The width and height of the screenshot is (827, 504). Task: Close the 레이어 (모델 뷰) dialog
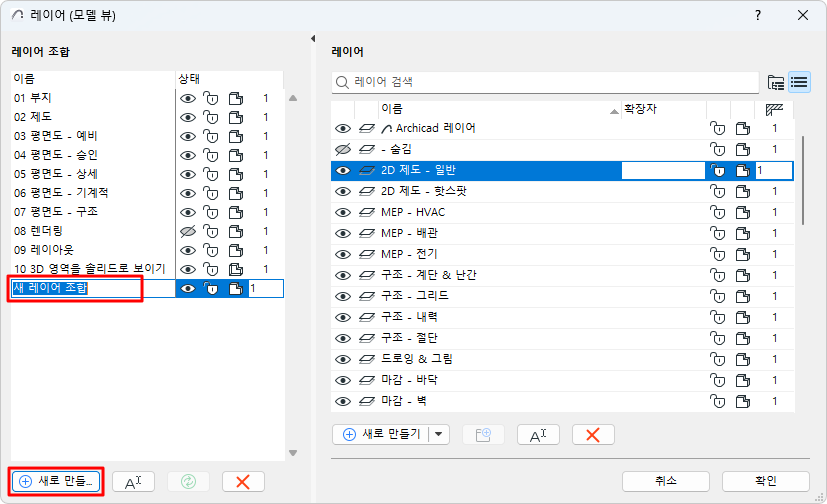pyautogui.click(x=803, y=15)
